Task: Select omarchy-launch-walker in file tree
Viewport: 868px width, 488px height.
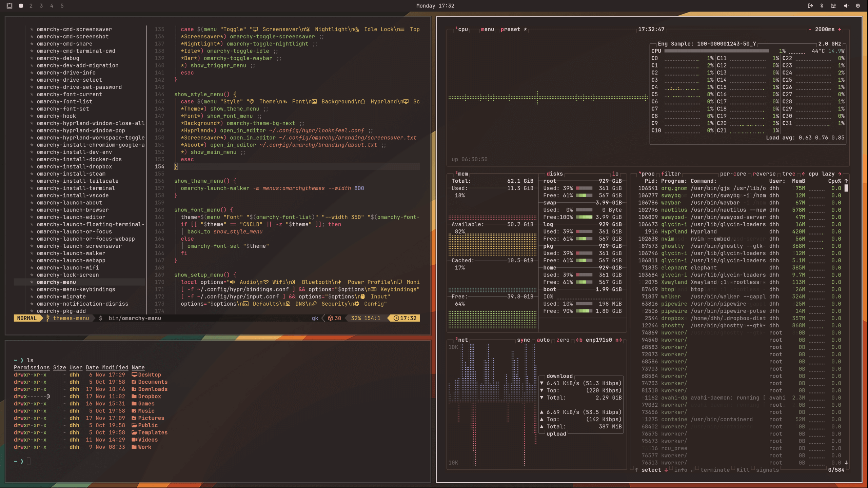Action: click(71, 253)
